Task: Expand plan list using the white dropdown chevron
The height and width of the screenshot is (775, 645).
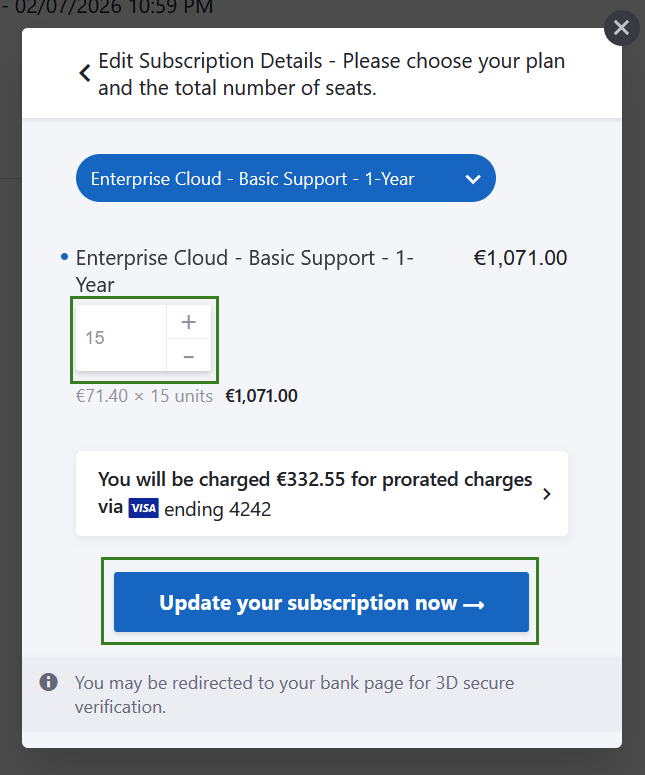Action: (x=473, y=180)
